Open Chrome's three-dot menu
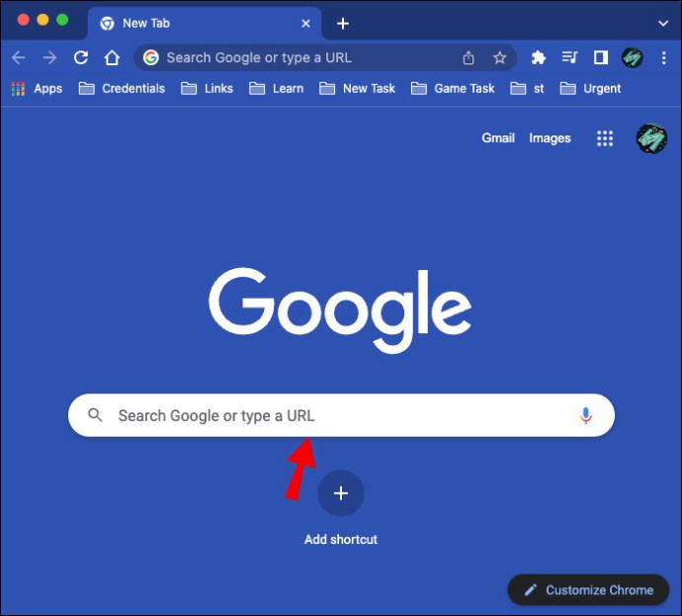This screenshot has height=616, width=682. click(x=664, y=57)
